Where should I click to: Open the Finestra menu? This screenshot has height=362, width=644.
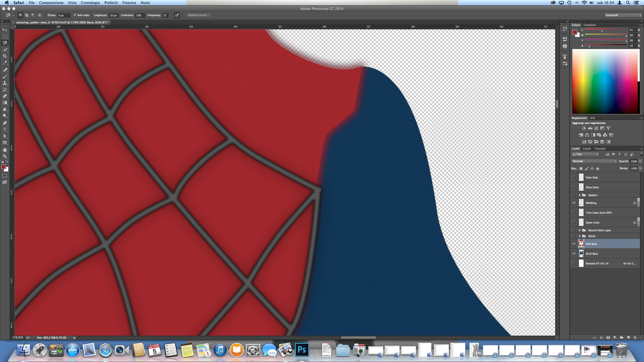click(x=129, y=3)
